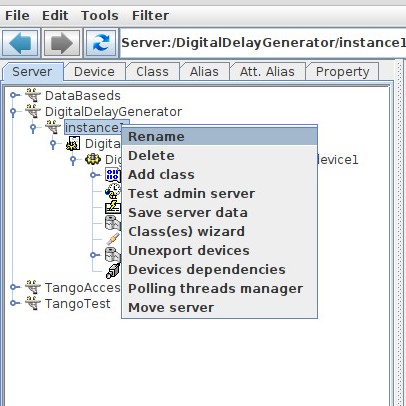Click the blue back arrow button
The image size is (406, 406).
20,43
